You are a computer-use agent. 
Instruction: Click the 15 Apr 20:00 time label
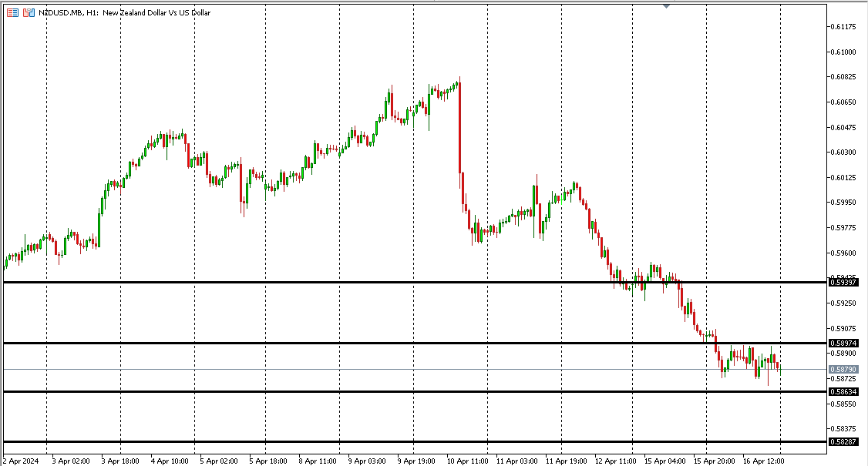714,461
